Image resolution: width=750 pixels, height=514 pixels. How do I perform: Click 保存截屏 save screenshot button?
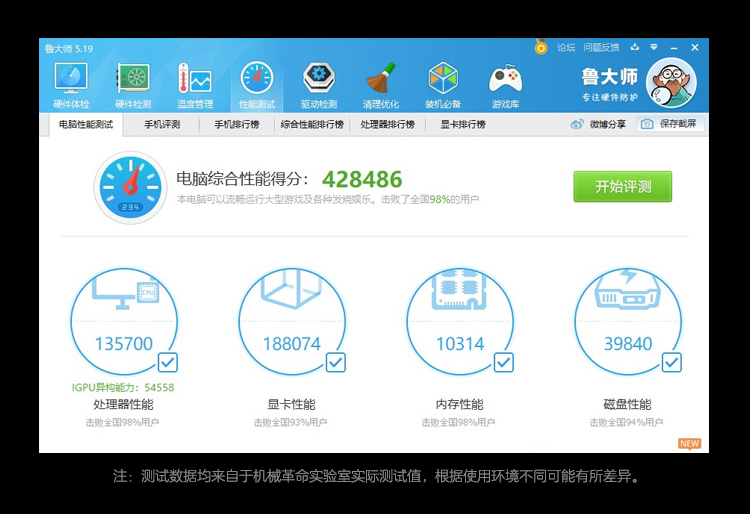point(670,124)
